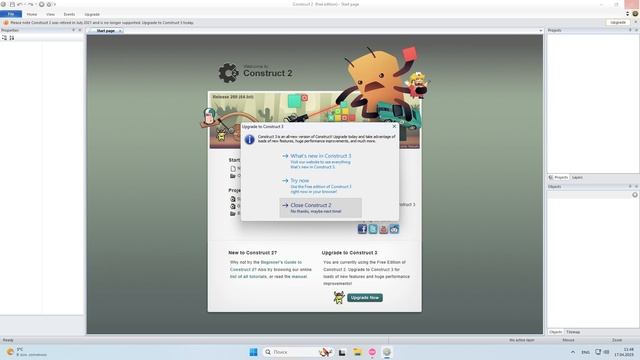
Task: Click the ENG language indicator in tray
Action: pyautogui.click(x=585, y=352)
